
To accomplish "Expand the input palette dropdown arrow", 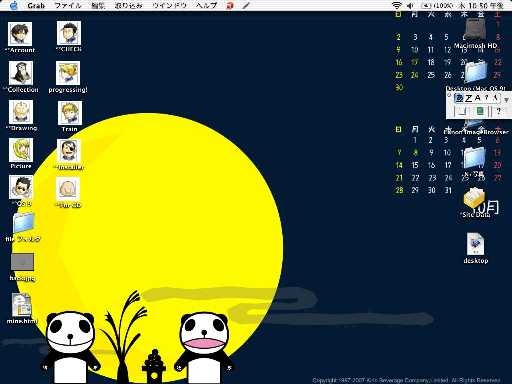I will click(506, 100).
